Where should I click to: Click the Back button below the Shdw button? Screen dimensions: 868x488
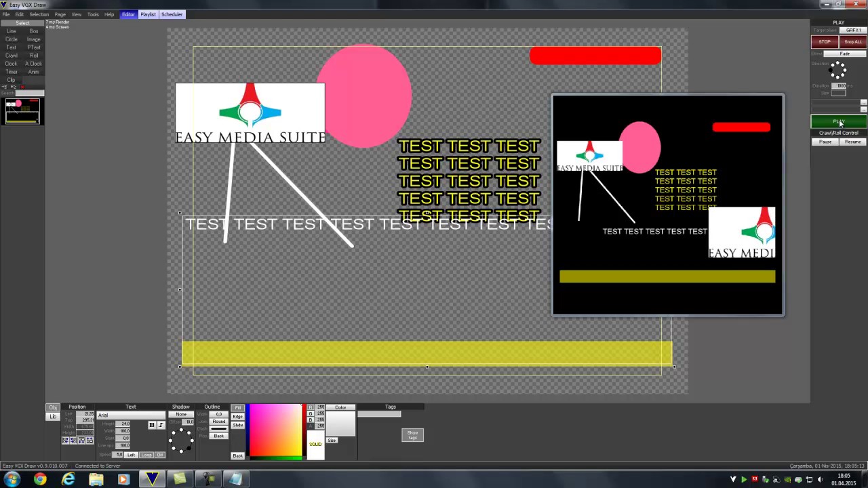pyautogui.click(x=238, y=455)
